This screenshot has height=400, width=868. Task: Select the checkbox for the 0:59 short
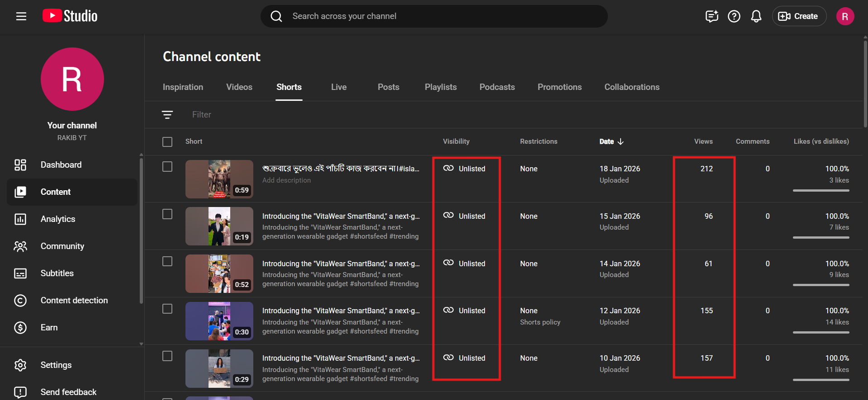pyautogui.click(x=167, y=167)
